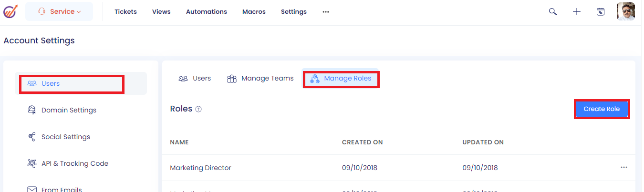Select Macros in top navigation
The image size is (644, 192).
tap(254, 11)
